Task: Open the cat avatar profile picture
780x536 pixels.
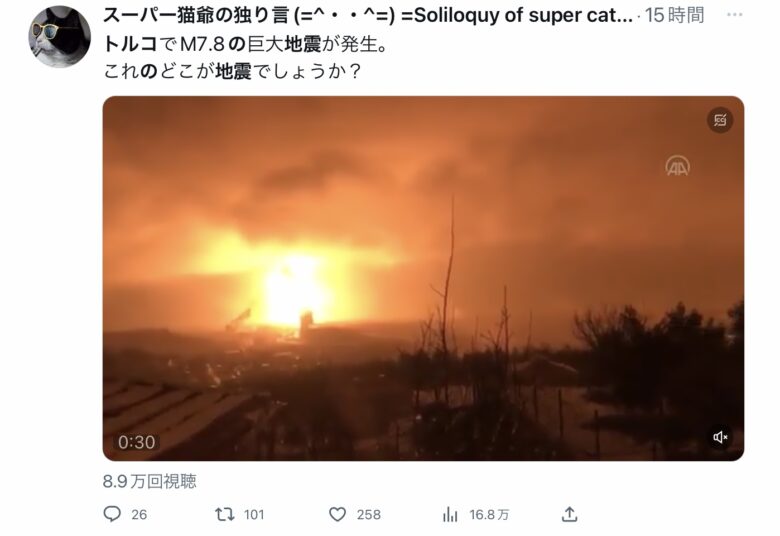Action: click(x=60, y=36)
